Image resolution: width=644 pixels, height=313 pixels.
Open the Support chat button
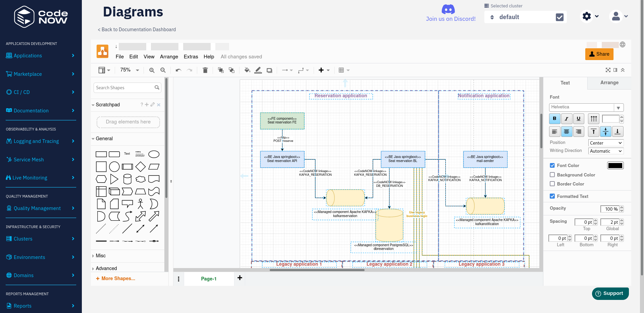point(610,294)
